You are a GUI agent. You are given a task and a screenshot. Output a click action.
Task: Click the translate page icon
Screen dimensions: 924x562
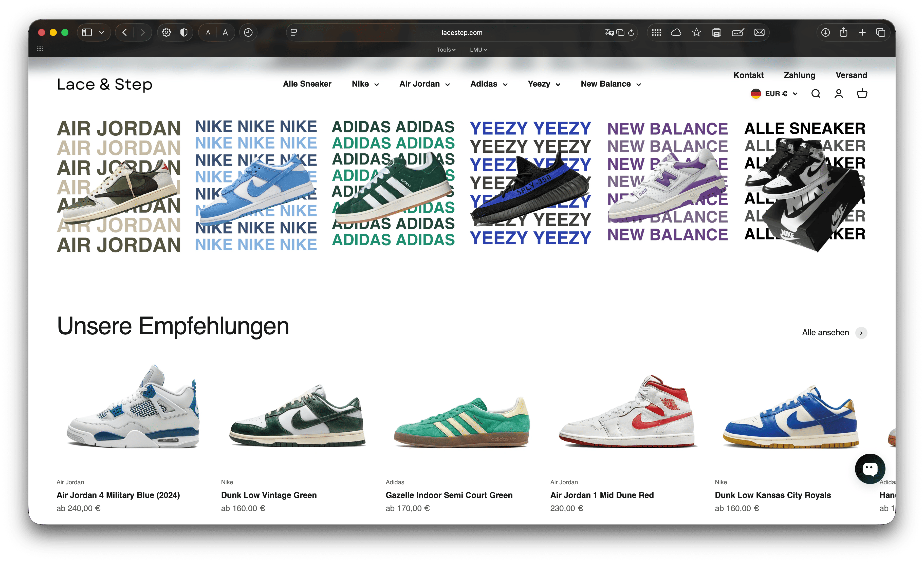pos(609,33)
